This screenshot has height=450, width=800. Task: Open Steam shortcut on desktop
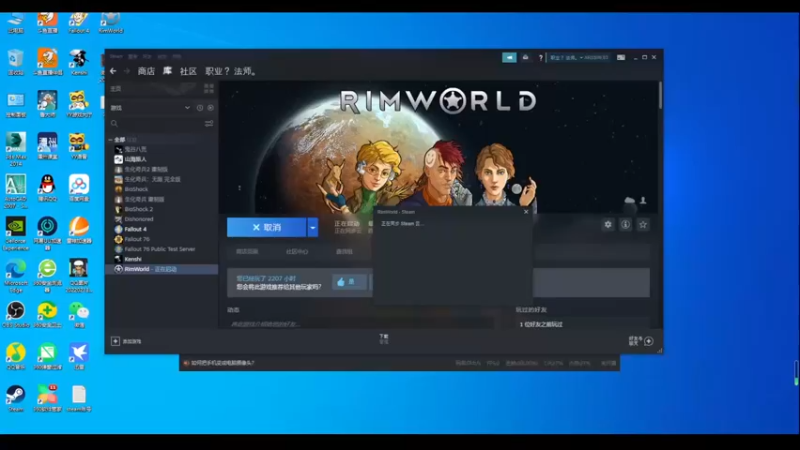(16, 398)
